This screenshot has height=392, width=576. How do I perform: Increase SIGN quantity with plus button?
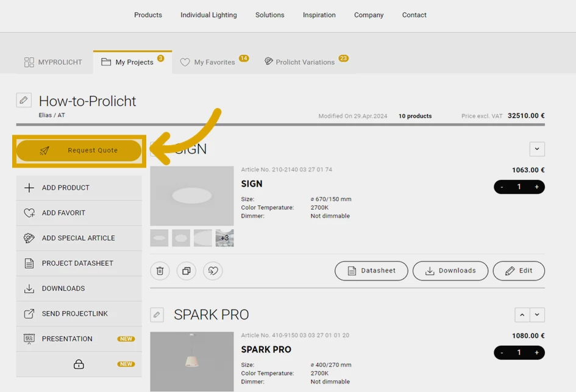click(x=536, y=187)
